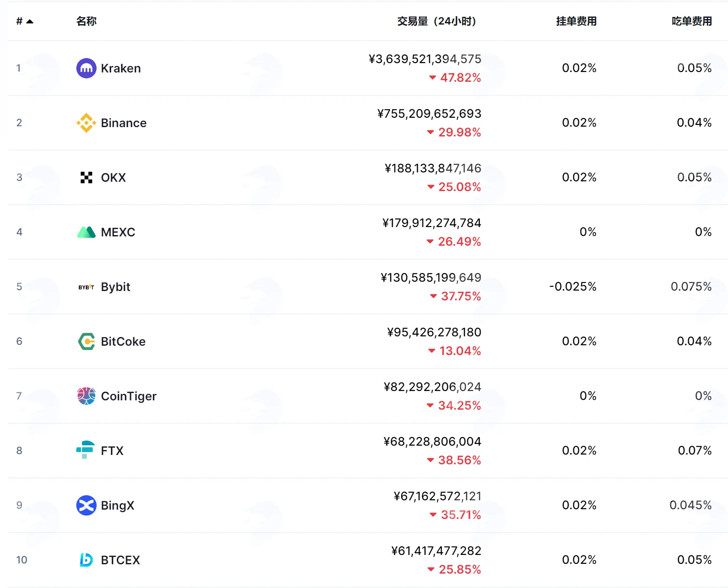This screenshot has width=728, height=588.
Task: Click the Bybit logo icon
Action: tap(86, 287)
